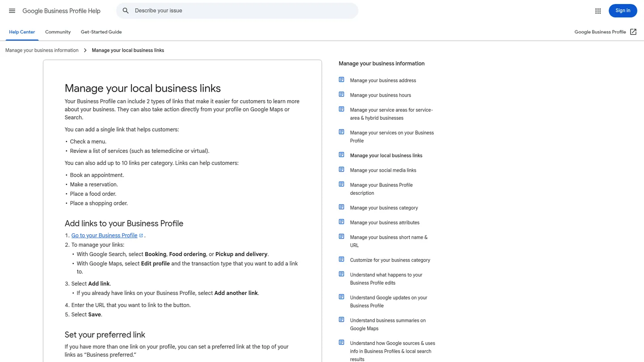Click the Sign in button
Screen dimensions: 644x362
coord(623,11)
